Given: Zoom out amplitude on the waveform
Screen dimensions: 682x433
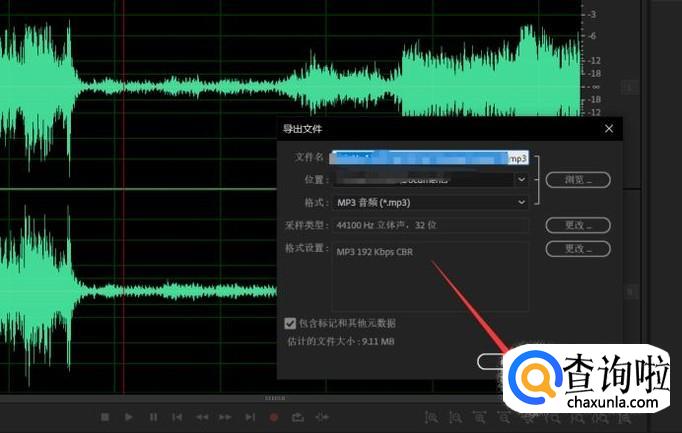Looking at the screenshot, I should click(x=456, y=418).
